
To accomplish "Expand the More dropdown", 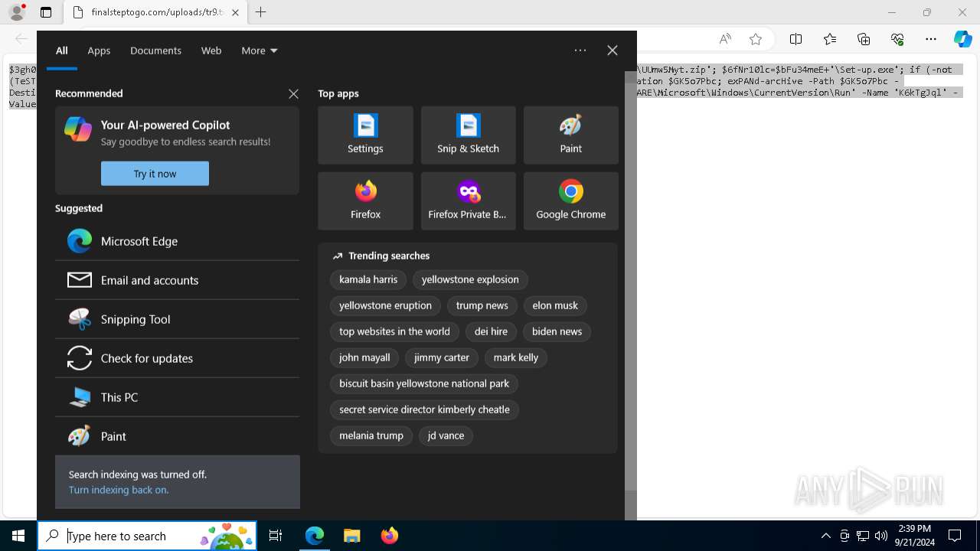I will click(x=260, y=51).
